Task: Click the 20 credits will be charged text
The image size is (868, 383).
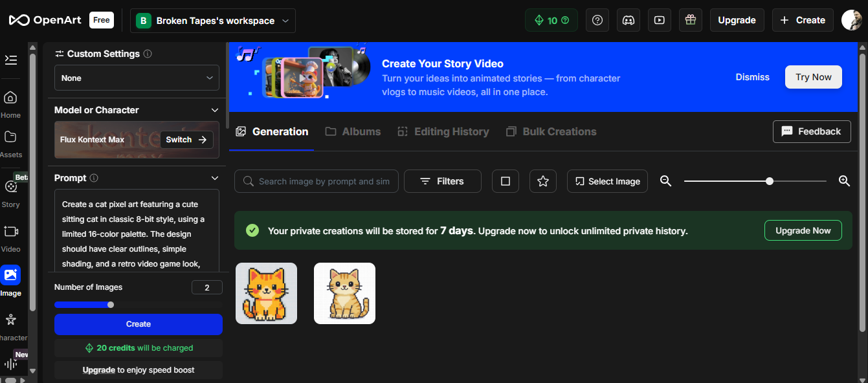Action: 139,348
